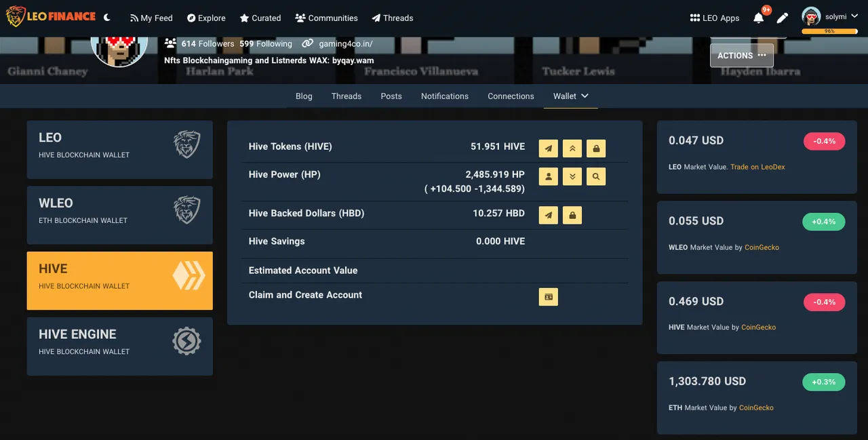
Task: Open CoinGecko link under WLEO value
Action: 762,247
